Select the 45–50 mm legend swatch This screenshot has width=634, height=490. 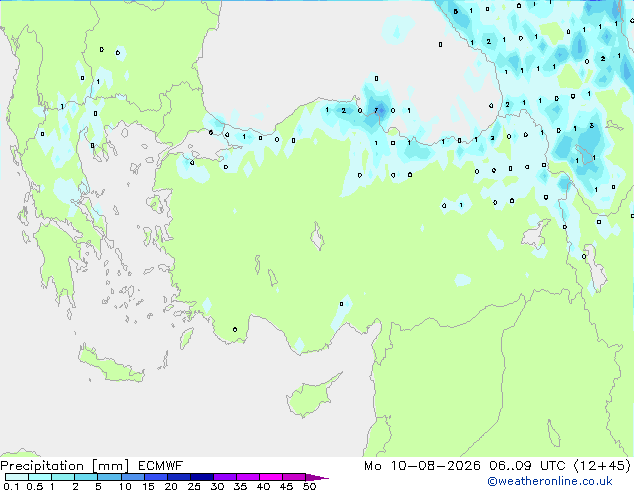294,477
